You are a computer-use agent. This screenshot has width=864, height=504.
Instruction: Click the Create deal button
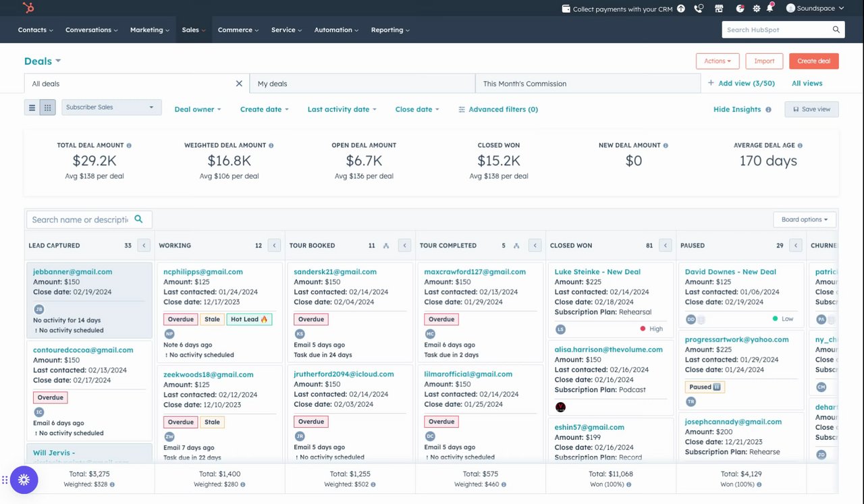813,61
